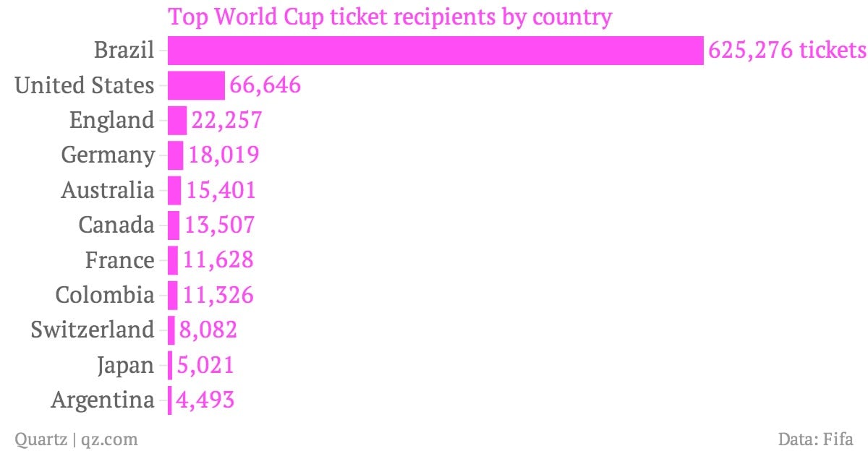Screen dimensions: 868x451
Task: Select the France 11,628 value label
Action: click(218, 259)
